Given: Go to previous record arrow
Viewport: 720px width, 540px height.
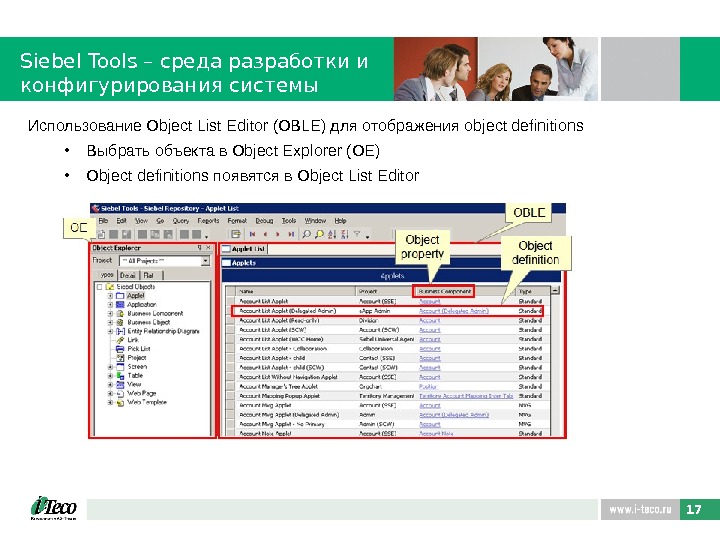Looking at the screenshot, I should coord(265,234).
